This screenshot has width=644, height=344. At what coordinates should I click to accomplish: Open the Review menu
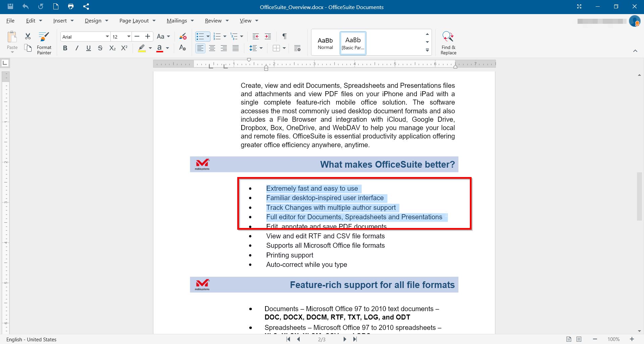pos(216,21)
